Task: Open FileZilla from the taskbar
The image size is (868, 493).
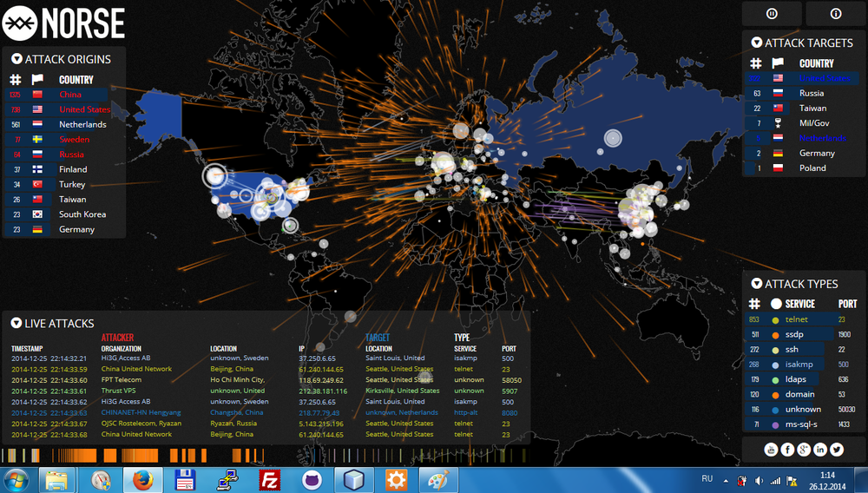Action: 270,480
